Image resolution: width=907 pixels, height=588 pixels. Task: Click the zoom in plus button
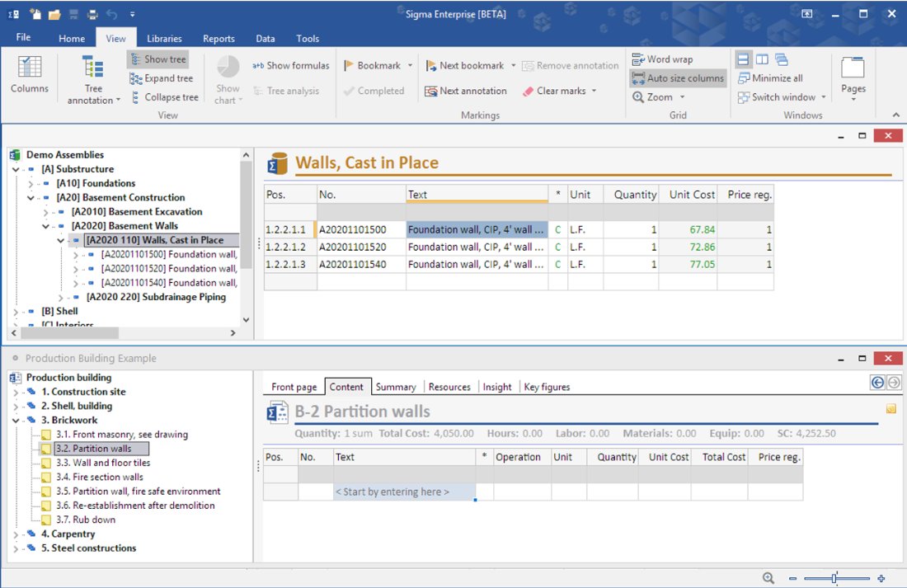tap(881, 578)
